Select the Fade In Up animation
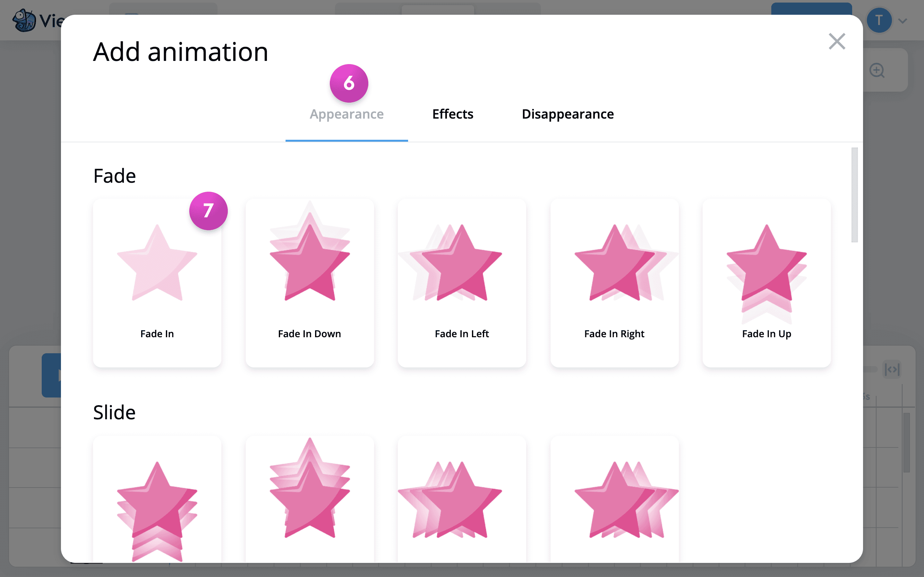Image resolution: width=924 pixels, height=577 pixels. click(x=766, y=282)
